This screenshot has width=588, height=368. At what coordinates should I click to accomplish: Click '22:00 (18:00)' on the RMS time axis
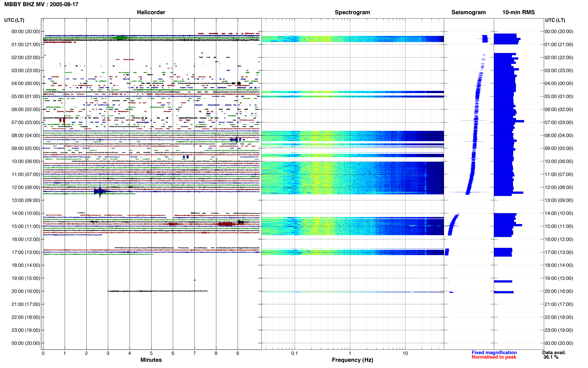click(559, 317)
